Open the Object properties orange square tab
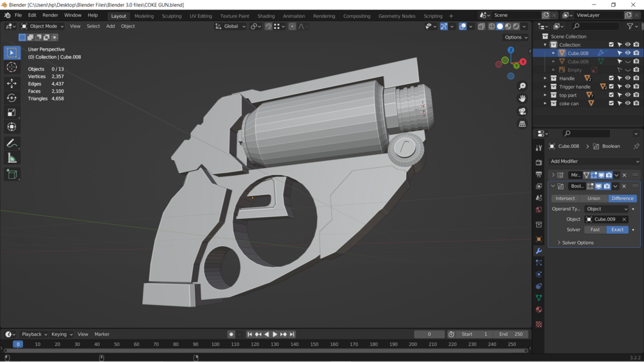The width and height of the screenshot is (644, 362). (539, 239)
